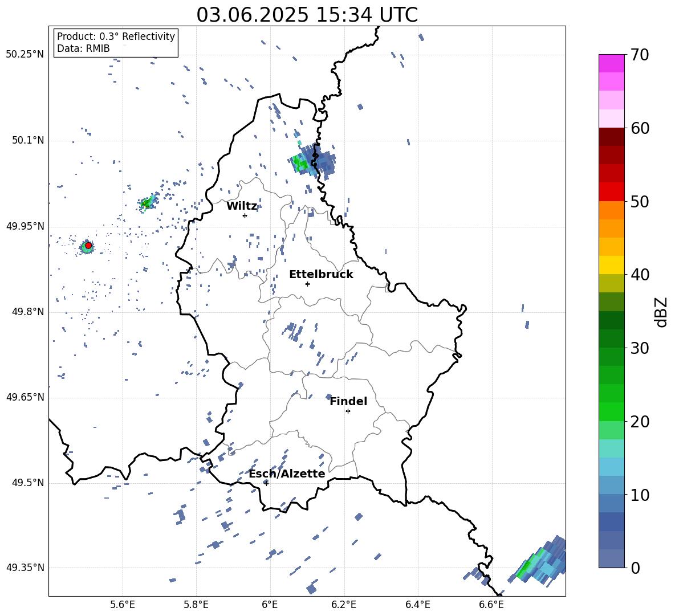Image resolution: width=675 pixels, height=616 pixels.
Task: Select the Ettelbruck city label
Action: click(321, 275)
